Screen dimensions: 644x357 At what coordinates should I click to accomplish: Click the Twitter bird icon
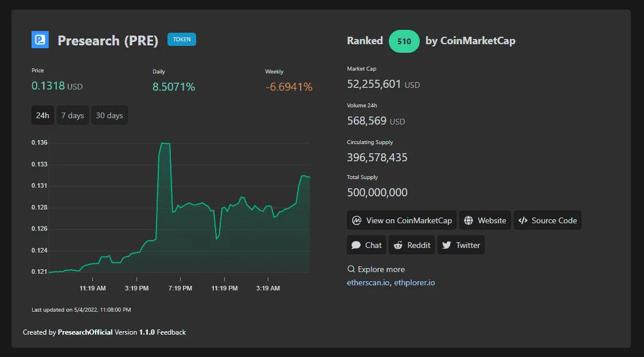point(447,245)
